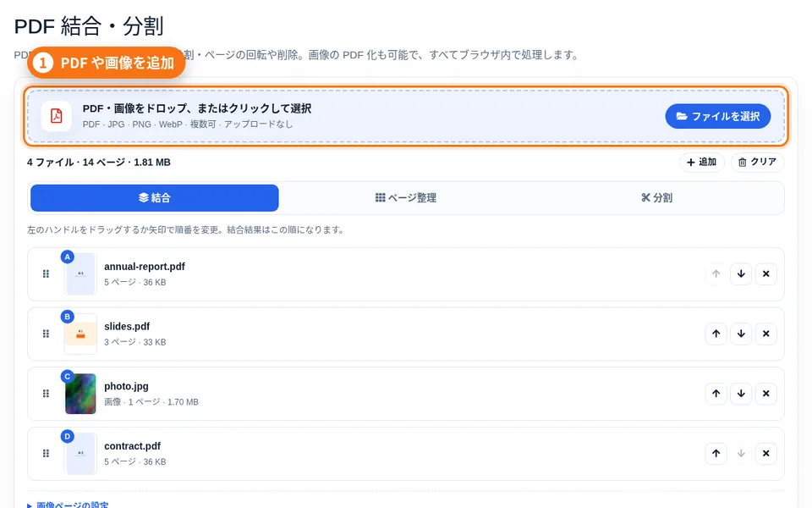Click the contract.pdf file name
The image size is (812, 508).
(x=133, y=446)
